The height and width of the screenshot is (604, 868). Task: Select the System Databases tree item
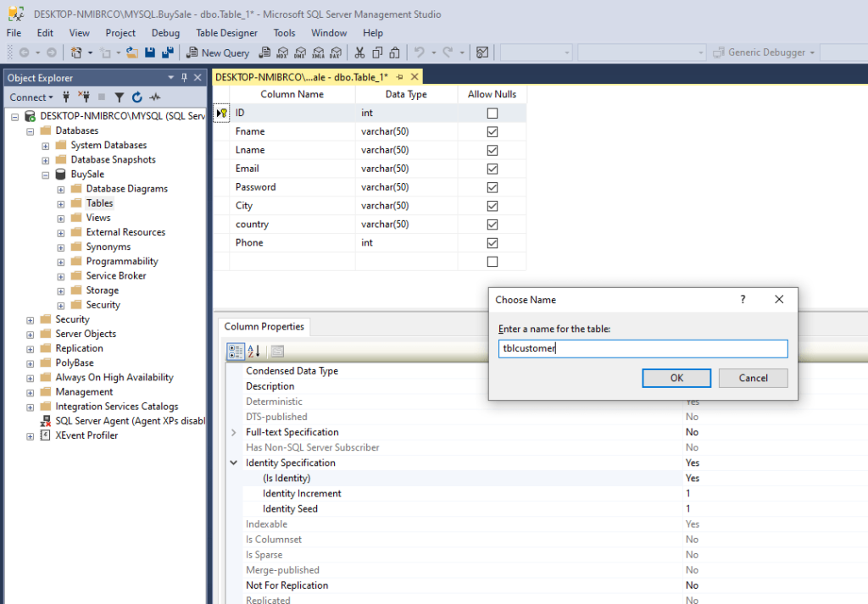(x=108, y=145)
